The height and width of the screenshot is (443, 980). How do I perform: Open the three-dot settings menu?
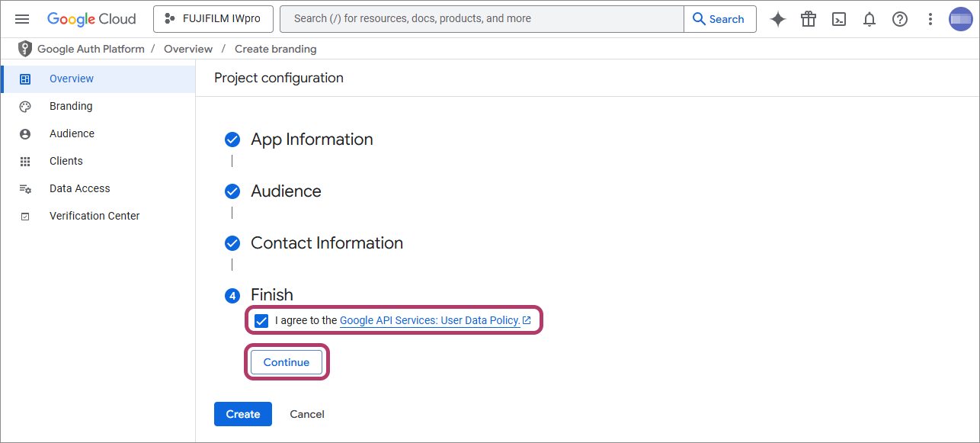tap(930, 19)
